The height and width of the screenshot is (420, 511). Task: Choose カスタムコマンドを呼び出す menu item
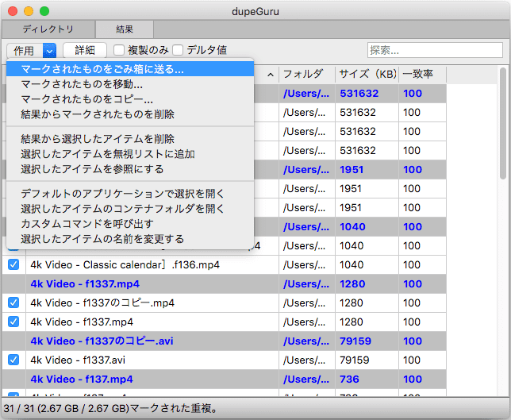(x=130, y=224)
